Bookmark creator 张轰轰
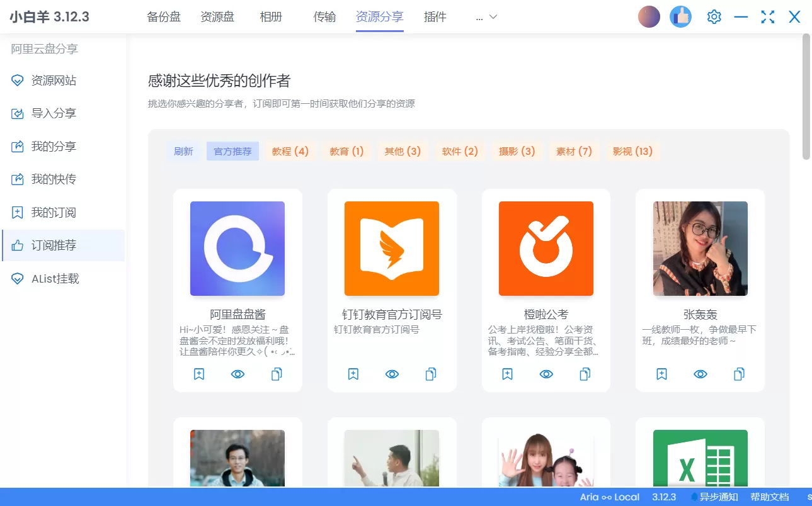Image resolution: width=812 pixels, height=506 pixels. click(661, 374)
